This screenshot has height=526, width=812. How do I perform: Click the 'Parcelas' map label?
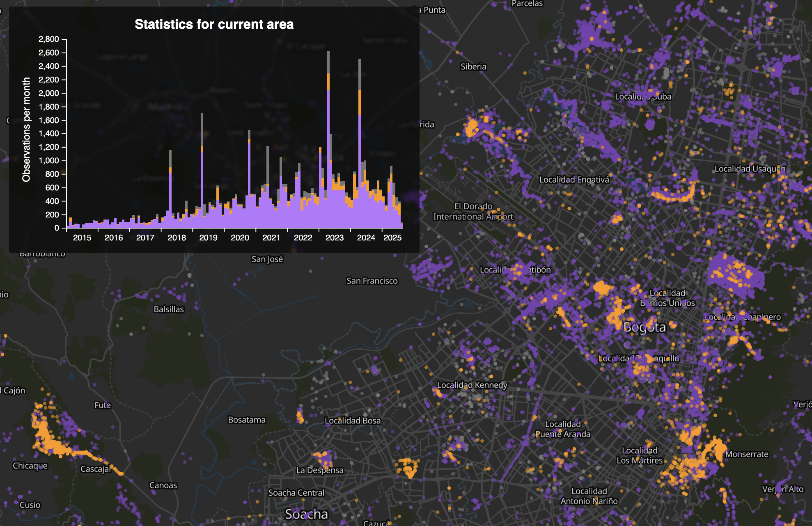pos(527,4)
